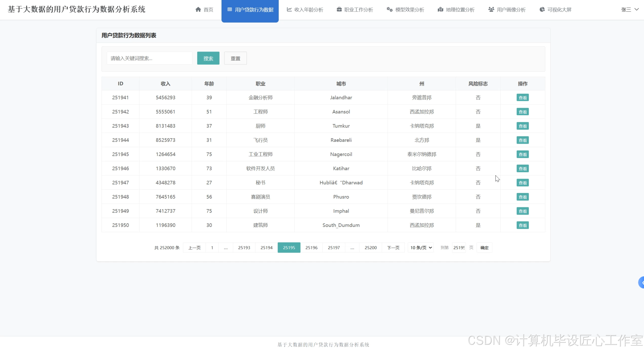Click the 重置 button
This screenshot has width=644, height=351.
[x=235, y=58]
